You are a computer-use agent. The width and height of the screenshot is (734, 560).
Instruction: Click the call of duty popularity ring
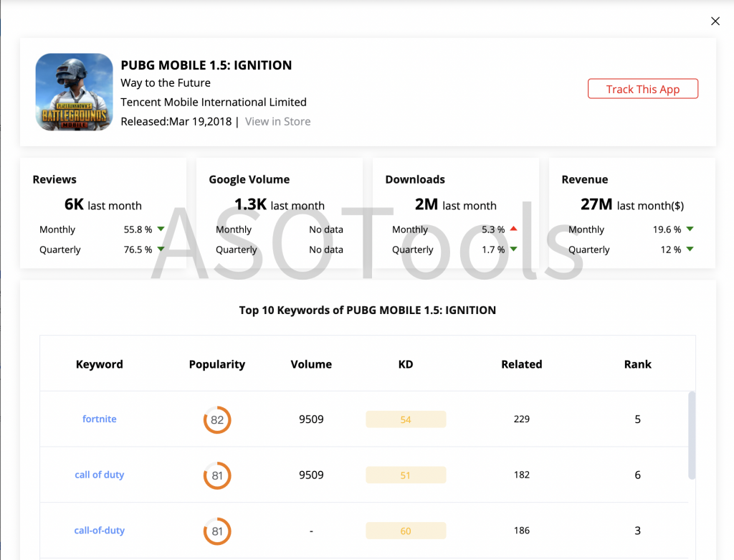[217, 475]
